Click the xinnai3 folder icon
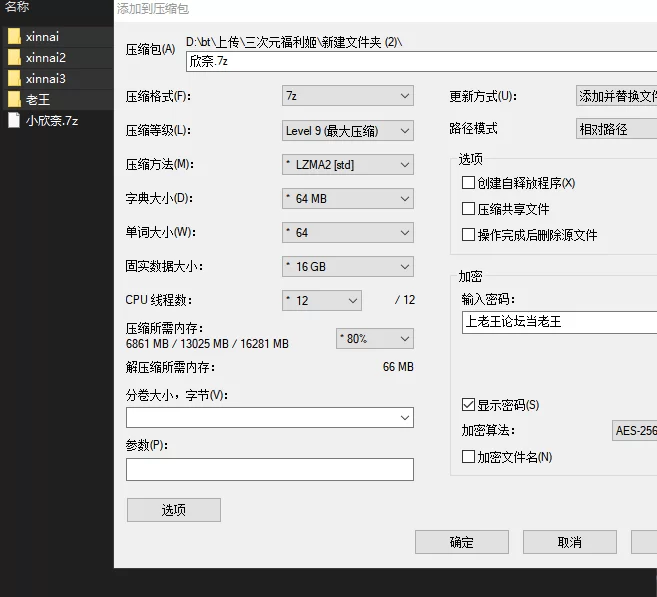Screen dimensions: 657x597 tap(14, 79)
